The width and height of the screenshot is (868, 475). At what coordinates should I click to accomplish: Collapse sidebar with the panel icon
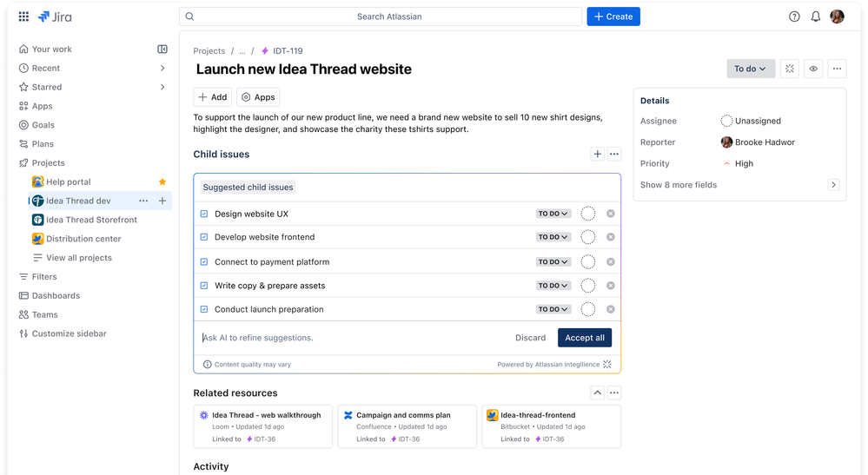coord(162,49)
